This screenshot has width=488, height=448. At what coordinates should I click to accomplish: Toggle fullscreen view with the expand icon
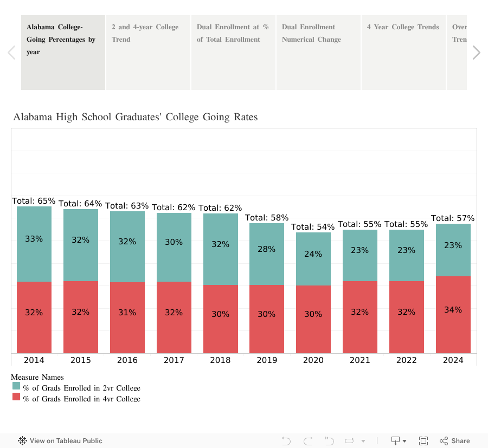coord(423,440)
